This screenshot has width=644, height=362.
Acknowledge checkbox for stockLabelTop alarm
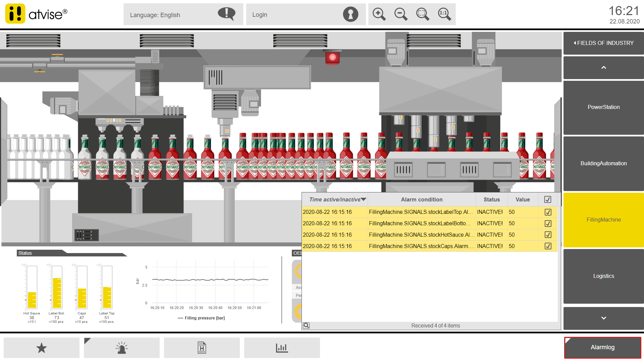(x=548, y=212)
